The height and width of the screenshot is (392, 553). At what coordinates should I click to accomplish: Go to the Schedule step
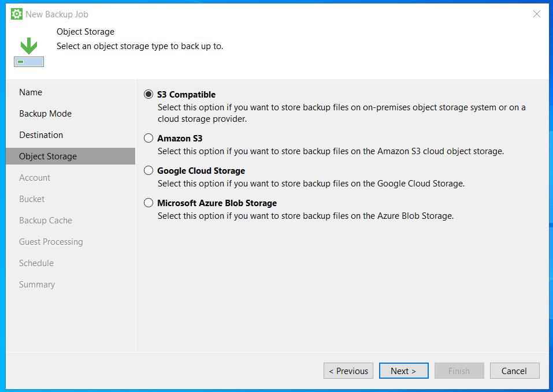point(36,263)
